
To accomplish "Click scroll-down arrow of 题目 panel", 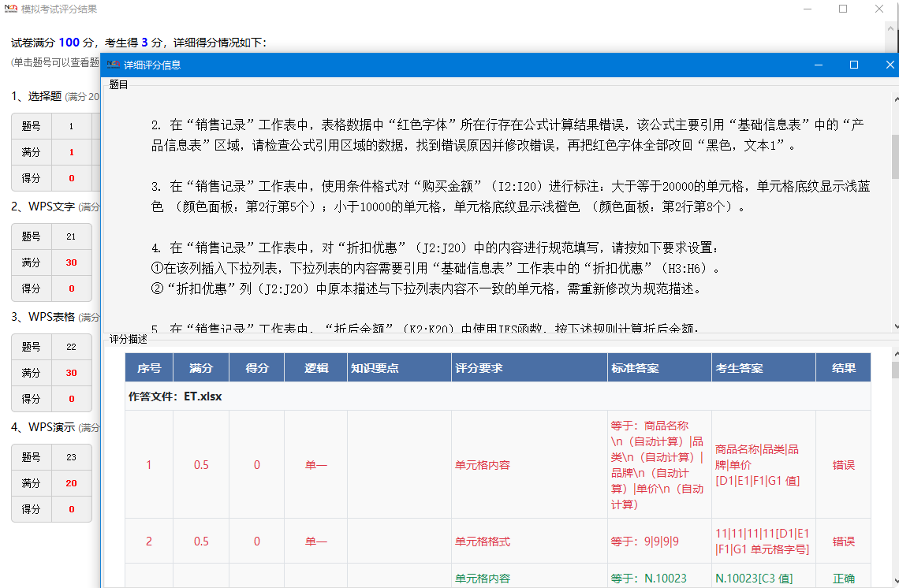I will tap(896, 326).
